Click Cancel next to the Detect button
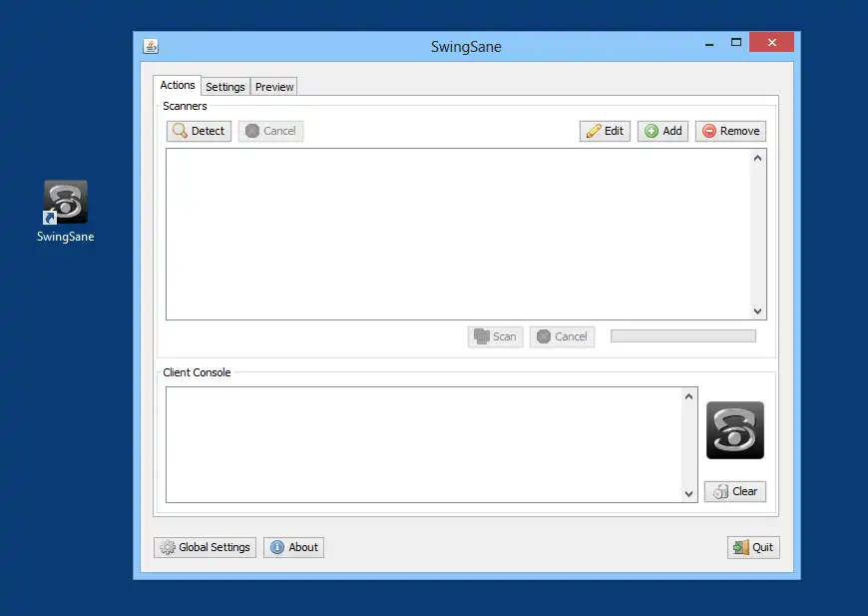The width and height of the screenshot is (868, 616). 270,132
